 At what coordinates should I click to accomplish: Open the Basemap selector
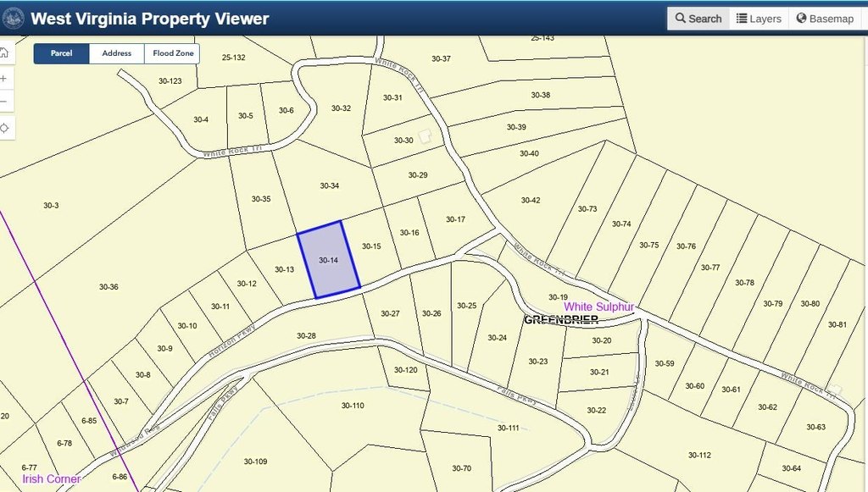click(825, 19)
